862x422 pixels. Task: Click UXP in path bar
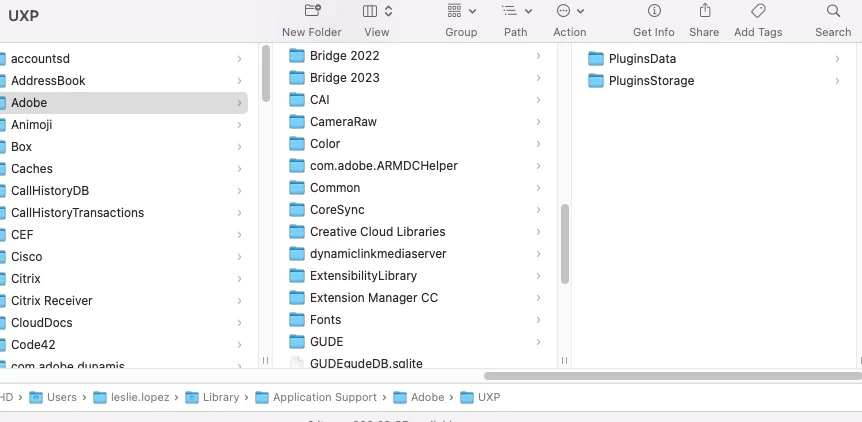[480, 397]
